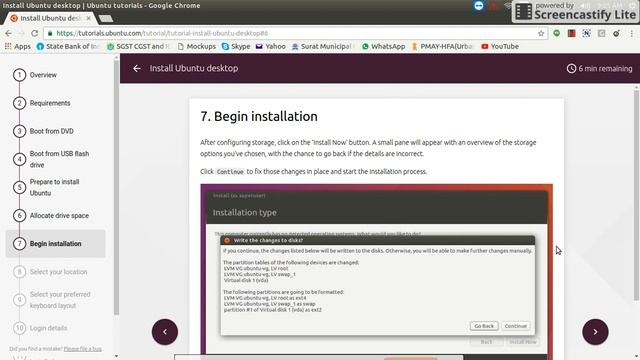640x360 pixels.
Task: Bookmark page with star icon
Action: pos(541,33)
